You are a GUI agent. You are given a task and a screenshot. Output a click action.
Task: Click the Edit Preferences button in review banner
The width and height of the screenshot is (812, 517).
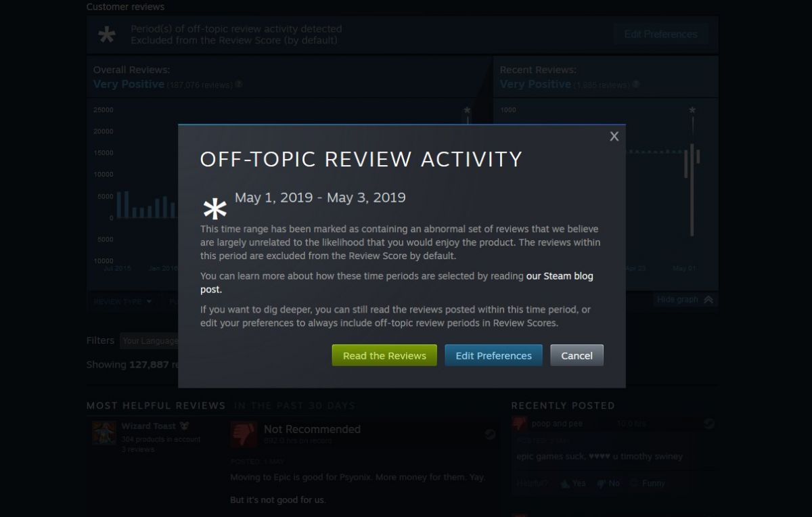pyautogui.click(x=660, y=34)
